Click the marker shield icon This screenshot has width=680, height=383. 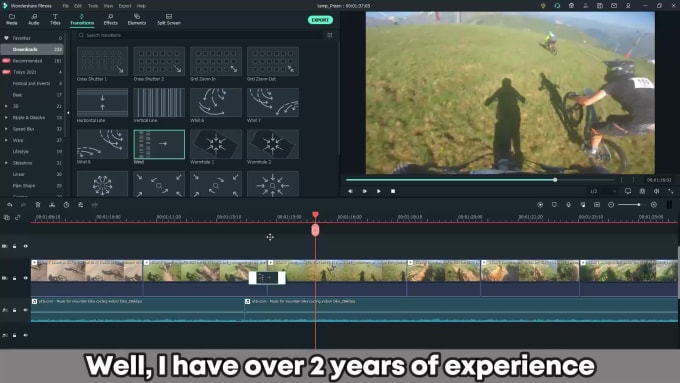554,205
